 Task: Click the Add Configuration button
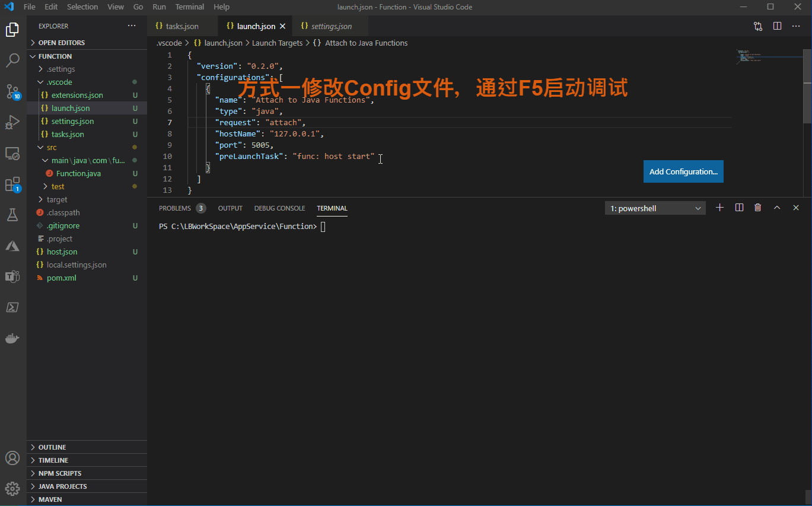click(683, 171)
